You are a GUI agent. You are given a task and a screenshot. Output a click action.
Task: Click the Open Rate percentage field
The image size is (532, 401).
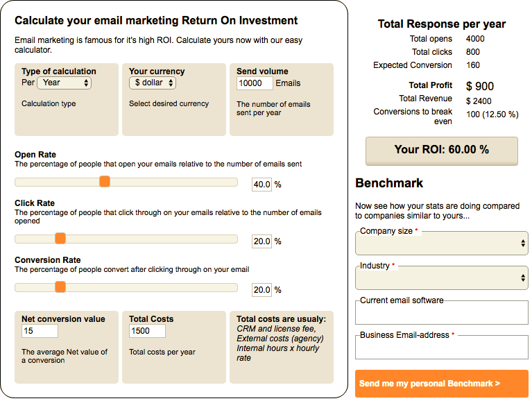261,185
